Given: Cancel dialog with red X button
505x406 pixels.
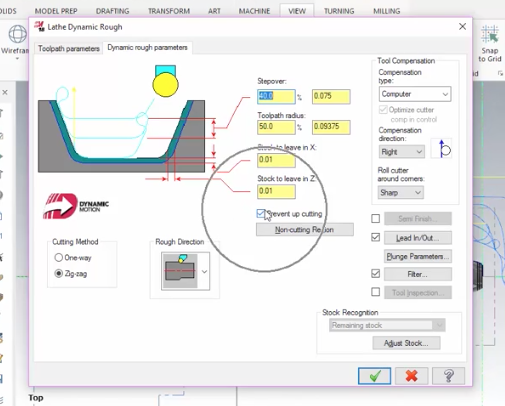Looking at the screenshot, I should (412, 376).
